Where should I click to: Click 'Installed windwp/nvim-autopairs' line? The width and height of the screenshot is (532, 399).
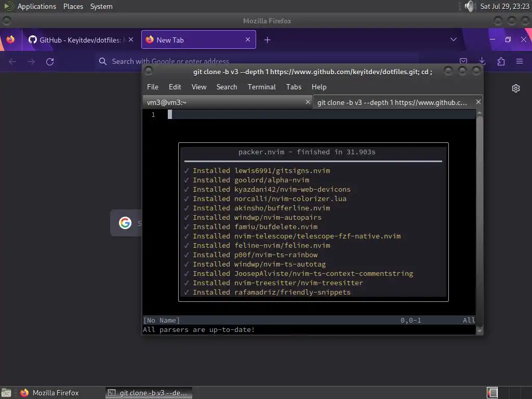click(252, 218)
